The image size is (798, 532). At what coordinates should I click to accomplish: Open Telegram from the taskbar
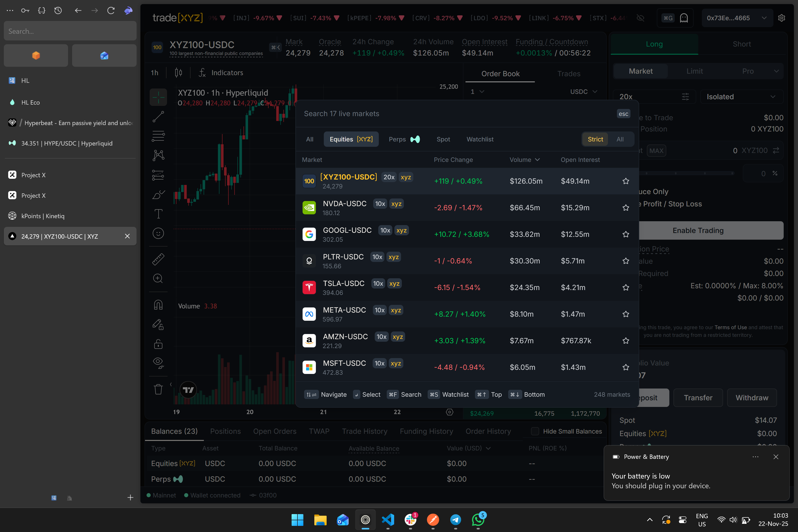(455, 519)
